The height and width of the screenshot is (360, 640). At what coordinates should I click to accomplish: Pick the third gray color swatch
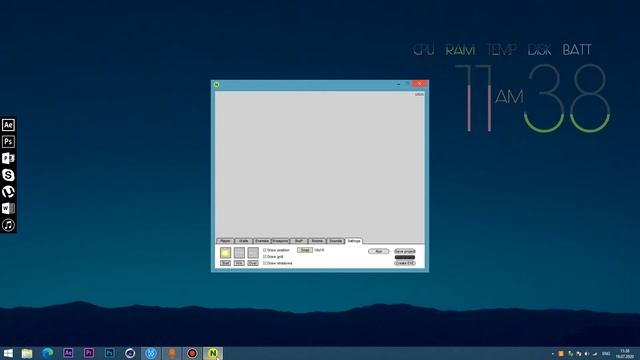[x=253, y=253]
